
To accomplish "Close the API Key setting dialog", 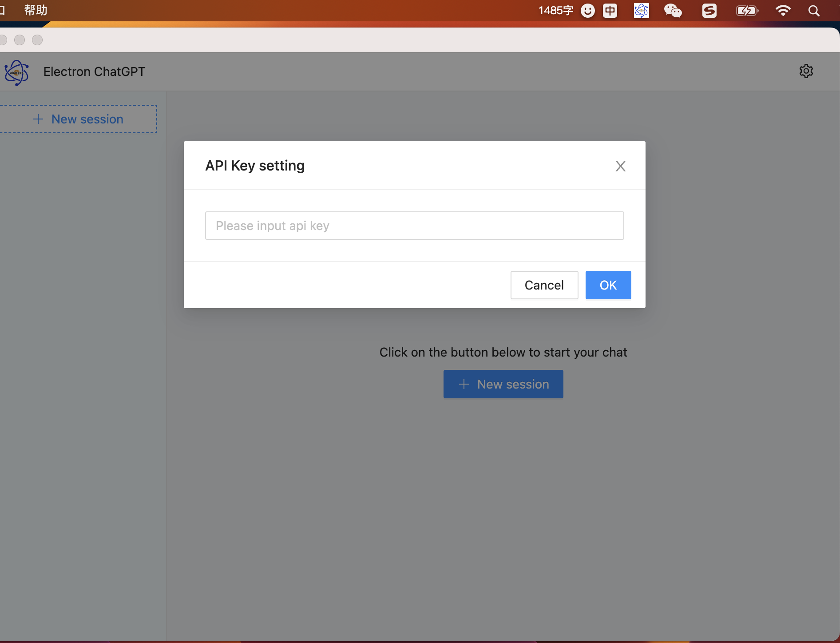I will [620, 166].
